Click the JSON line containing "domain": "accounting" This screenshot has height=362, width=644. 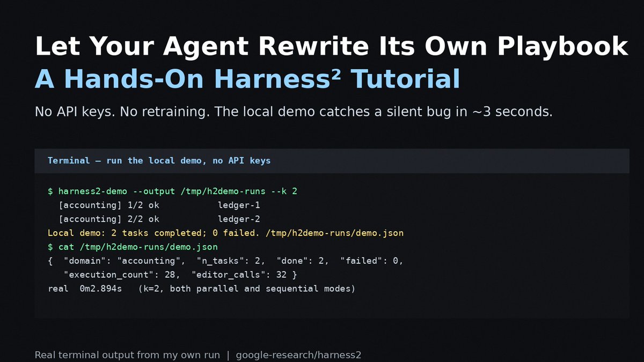coord(225,261)
